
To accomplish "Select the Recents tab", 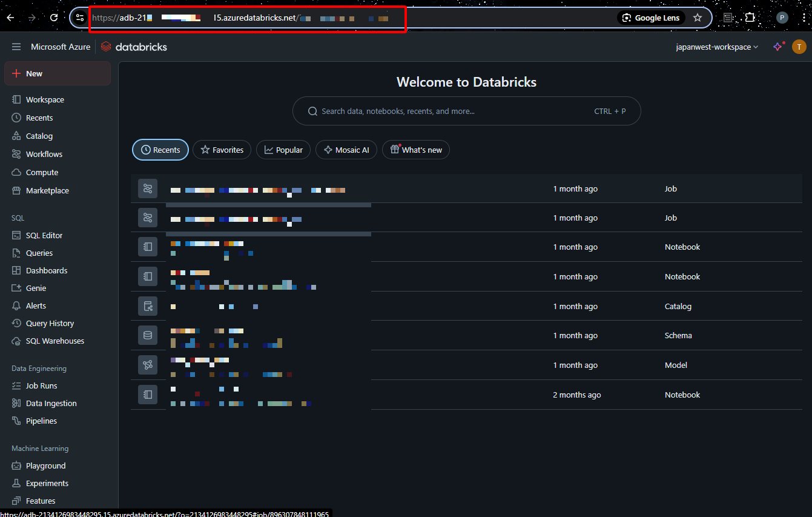I will tap(160, 150).
